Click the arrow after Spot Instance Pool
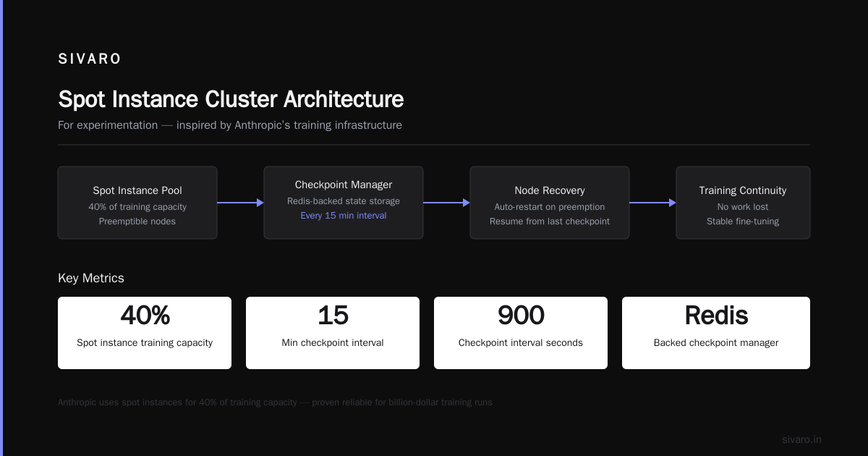 240,203
